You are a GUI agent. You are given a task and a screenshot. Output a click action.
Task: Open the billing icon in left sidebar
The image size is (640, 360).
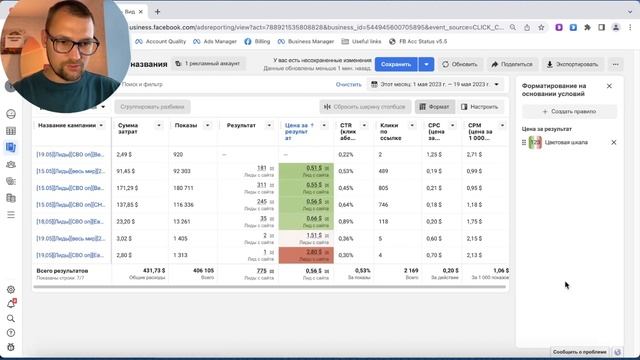11,198
